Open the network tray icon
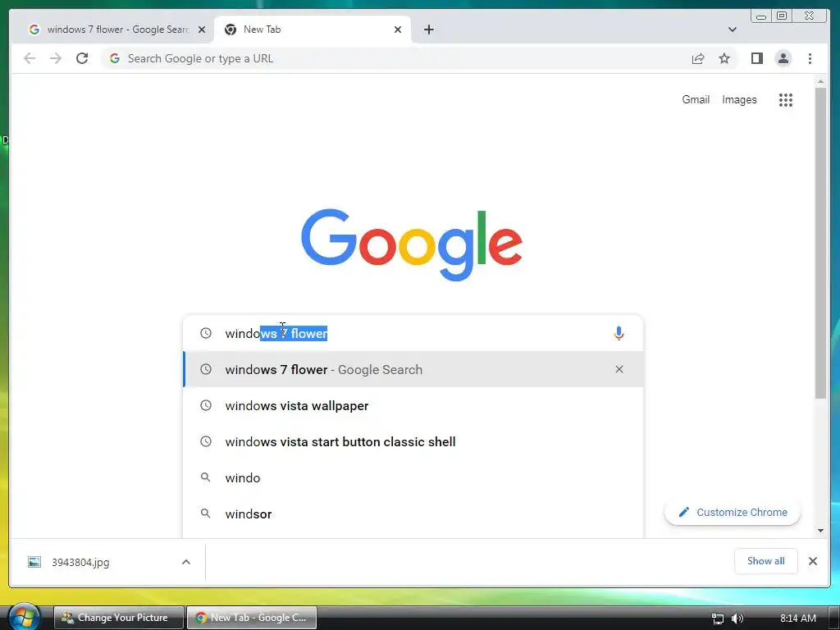The height and width of the screenshot is (630, 840). (717, 619)
